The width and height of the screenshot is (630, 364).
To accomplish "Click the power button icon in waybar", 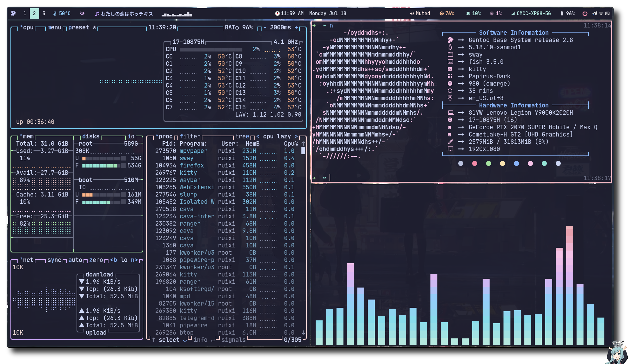I will (585, 13).
